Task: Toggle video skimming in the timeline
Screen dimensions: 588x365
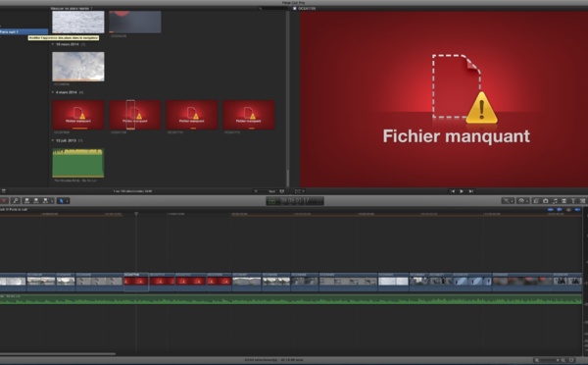Action: [551, 210]
